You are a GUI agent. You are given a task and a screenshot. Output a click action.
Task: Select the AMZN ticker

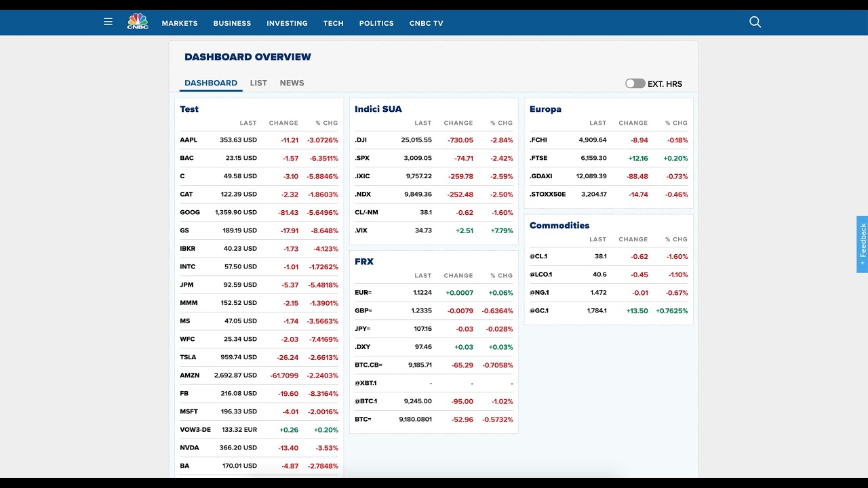pyautogui.click(x=189, y=375)
